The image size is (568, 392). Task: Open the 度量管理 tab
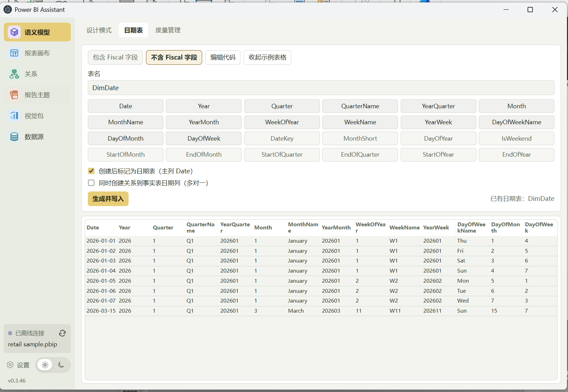[x=168, y=30]
